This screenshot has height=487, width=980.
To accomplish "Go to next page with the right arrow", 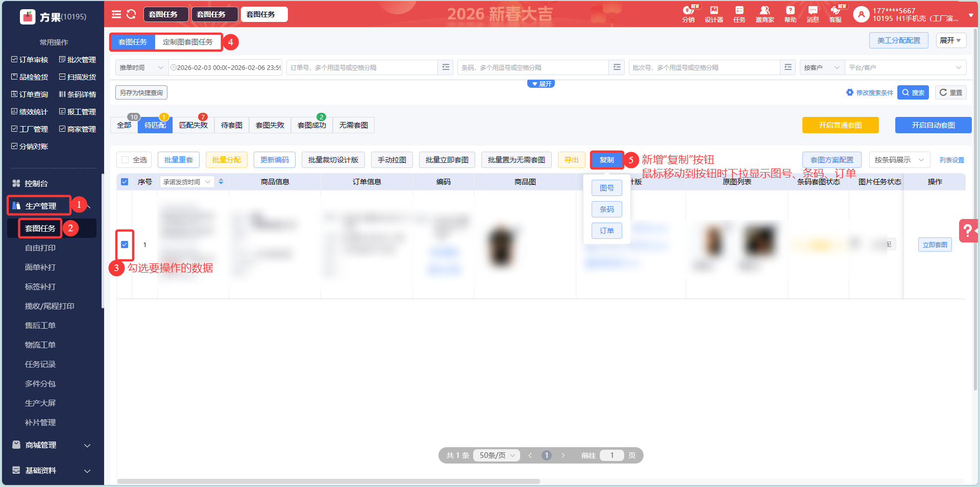I will (x=563, y=455).
